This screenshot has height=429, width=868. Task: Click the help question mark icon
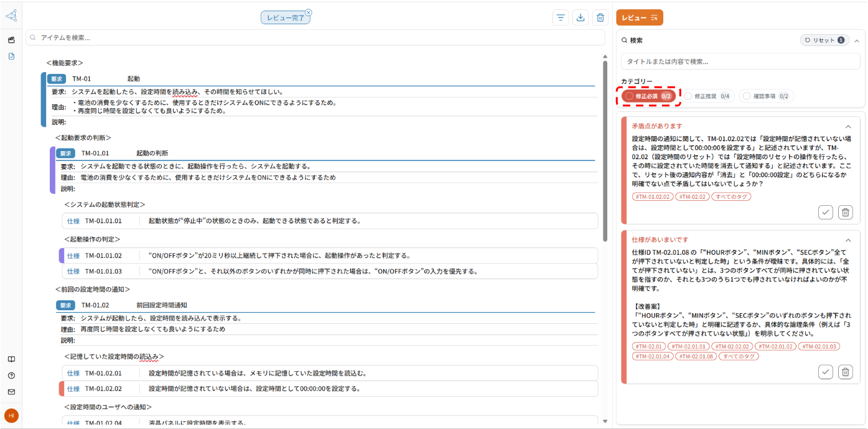tap(11, 376)
